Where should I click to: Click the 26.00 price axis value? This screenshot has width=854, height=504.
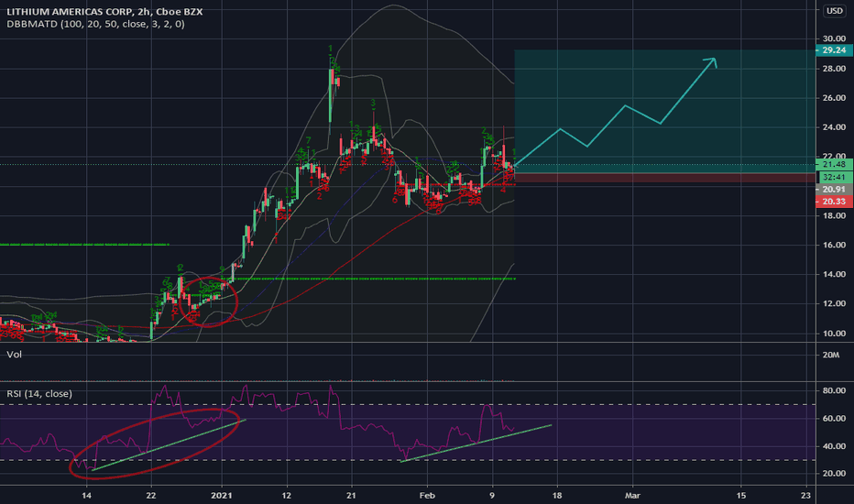pos(834,98)
